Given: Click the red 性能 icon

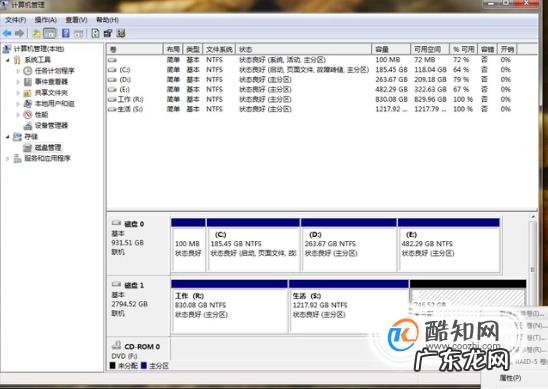Looking at the screenshot, I should click(x=28, y=115).
